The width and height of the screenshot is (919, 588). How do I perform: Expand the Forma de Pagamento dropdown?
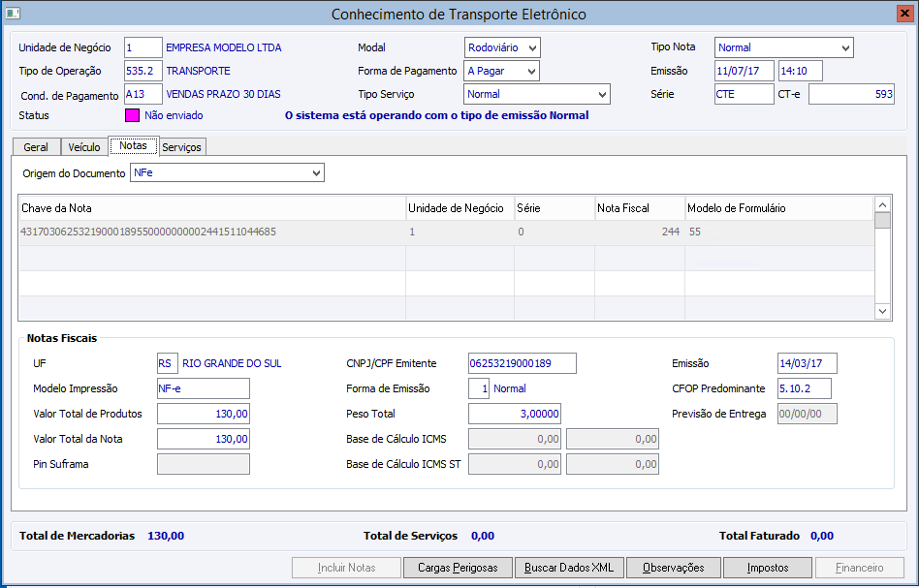click(x=501, y=71)
